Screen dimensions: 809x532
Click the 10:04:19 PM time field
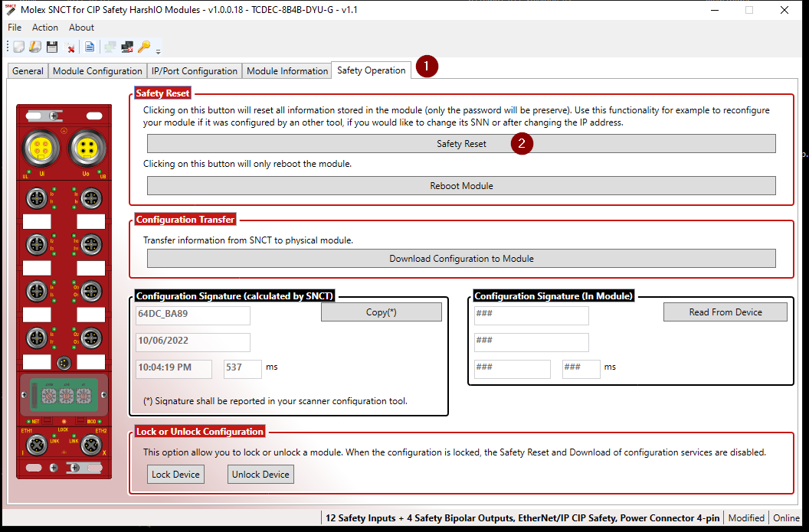tap(174, 369)
